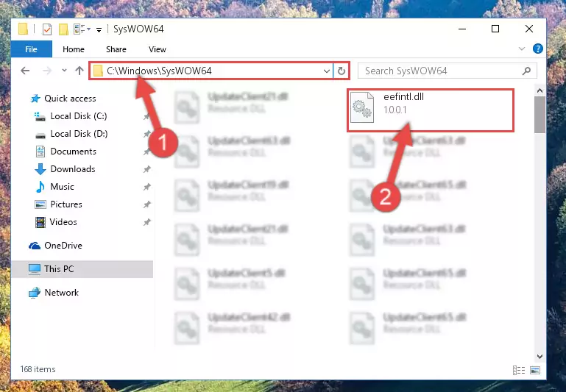
Task: Click the New folder quick access toolbar icon
Action: coord(63,29)
